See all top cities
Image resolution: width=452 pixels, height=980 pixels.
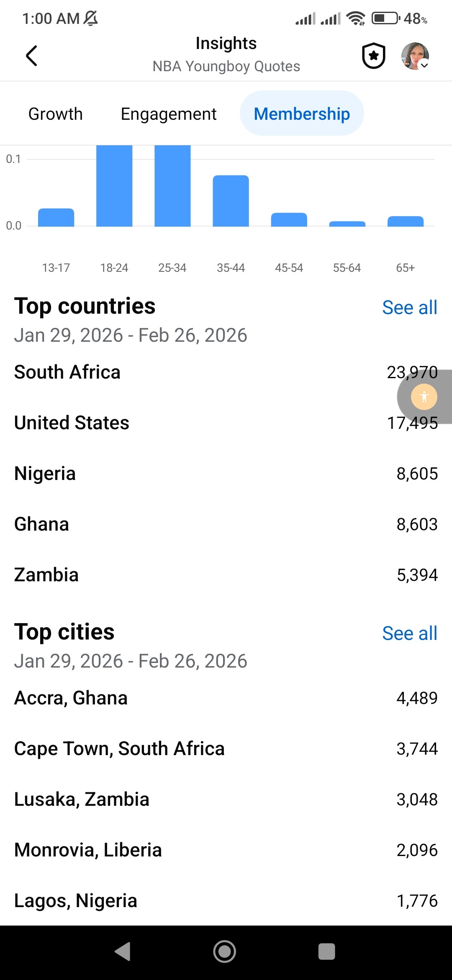click(x=410, y=634)
